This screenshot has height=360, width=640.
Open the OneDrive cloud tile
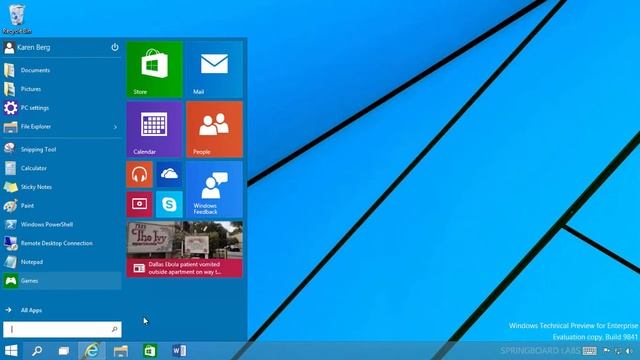[169, 174]
